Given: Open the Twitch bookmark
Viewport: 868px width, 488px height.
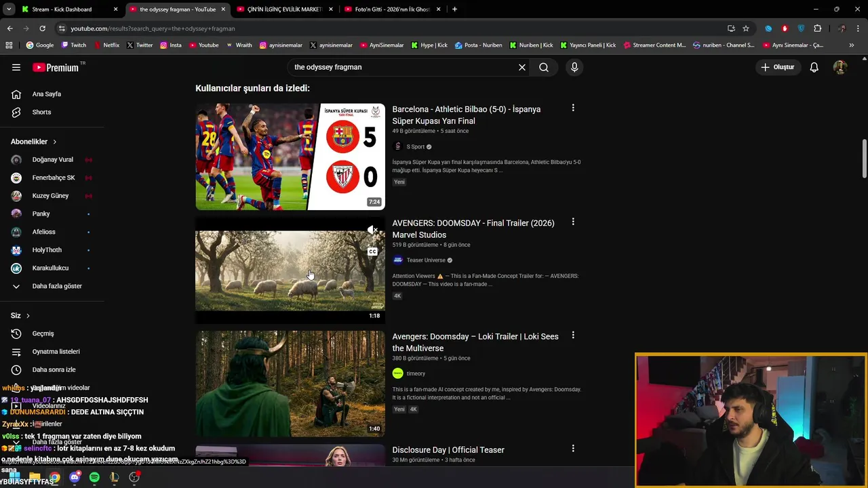Looking at the screenshot, I should coord(74,45).
